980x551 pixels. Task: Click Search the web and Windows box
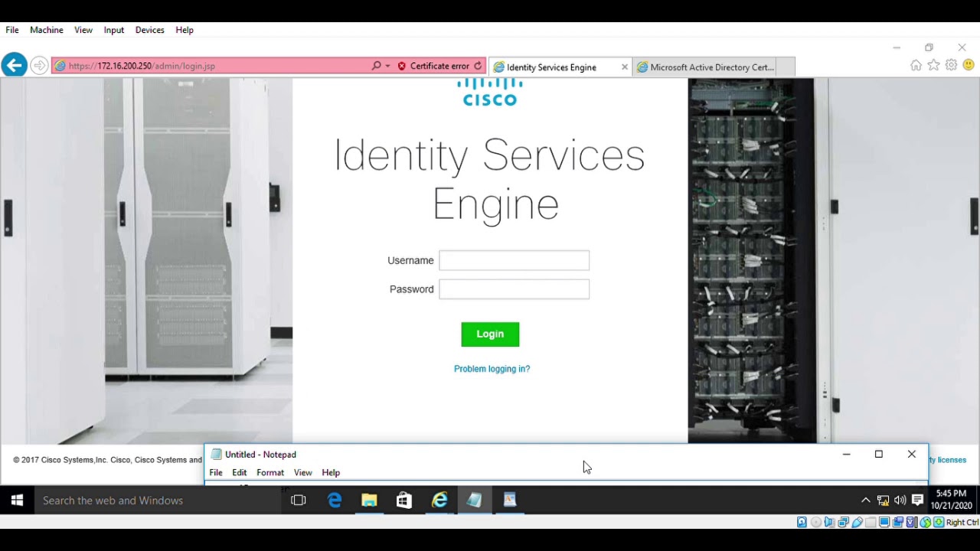[158, 500]
